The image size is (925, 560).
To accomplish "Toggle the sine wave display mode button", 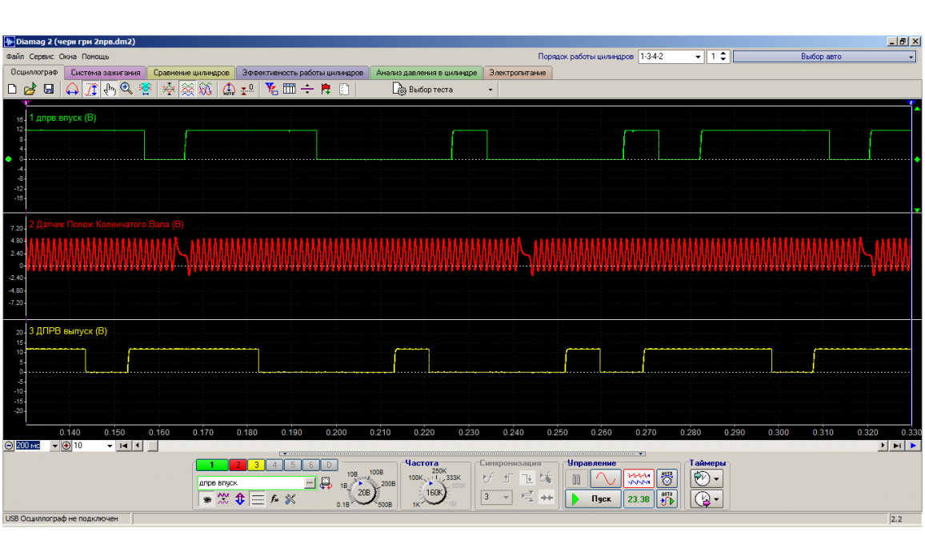I will (x=605, y=478).
